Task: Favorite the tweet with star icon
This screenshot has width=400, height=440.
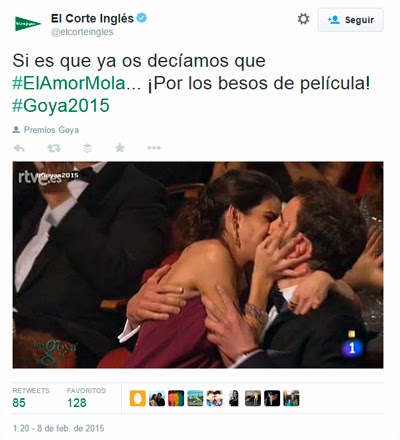Action: point(120,147)
